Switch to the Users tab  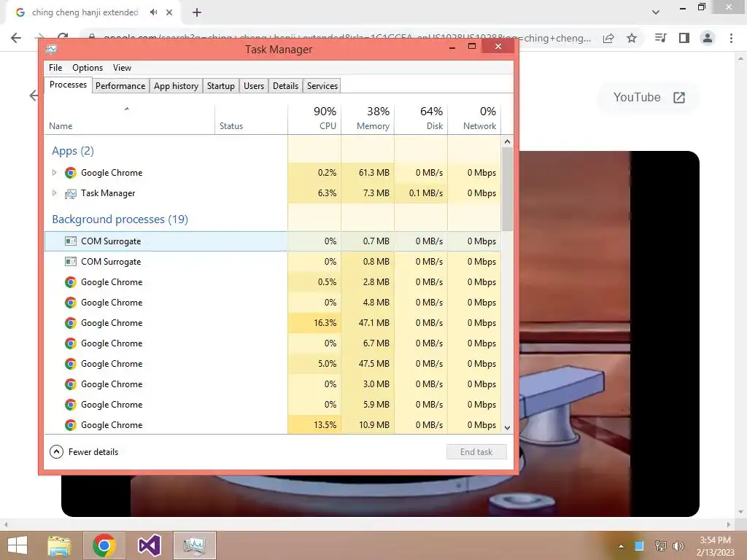pos(253,86)
